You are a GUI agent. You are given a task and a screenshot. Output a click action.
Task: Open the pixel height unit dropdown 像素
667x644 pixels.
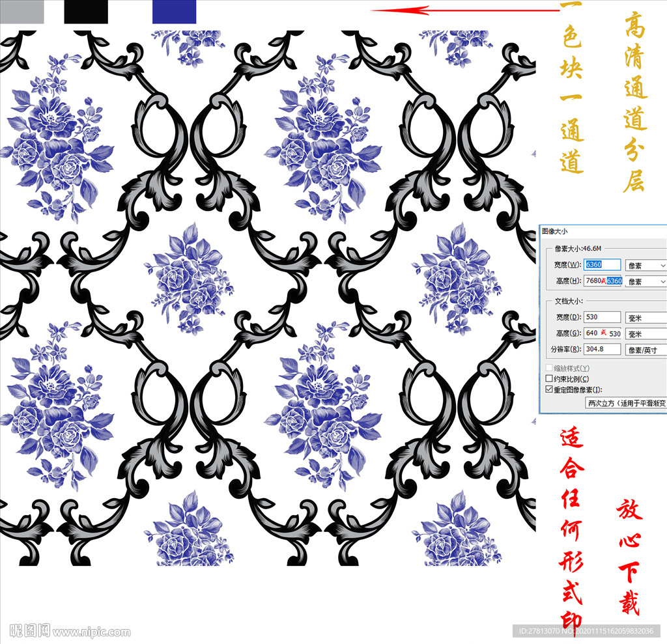coord(646,281)
